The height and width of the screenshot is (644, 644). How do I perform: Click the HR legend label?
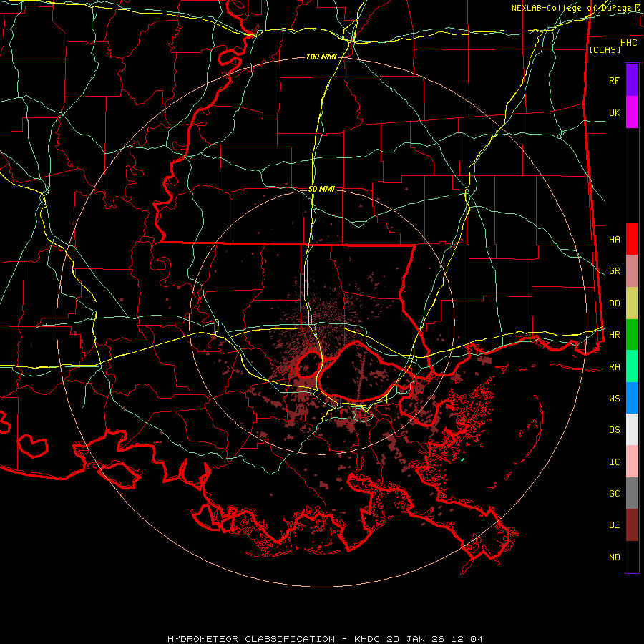(614, 335)
